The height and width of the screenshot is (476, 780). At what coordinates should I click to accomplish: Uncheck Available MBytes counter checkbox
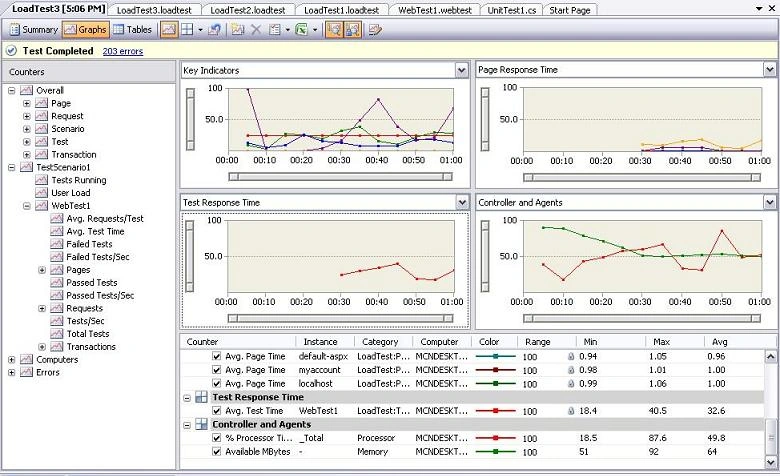coord(216,452)
